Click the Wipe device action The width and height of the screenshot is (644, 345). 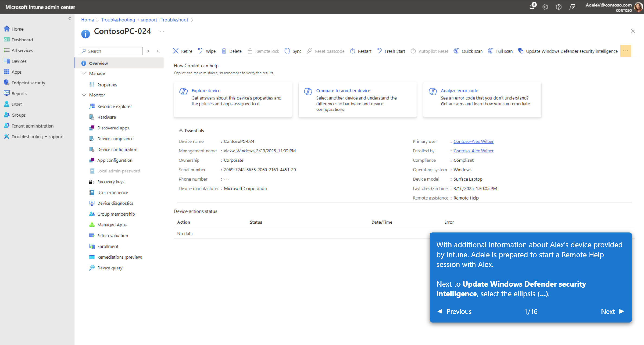(x=207, y=51)
